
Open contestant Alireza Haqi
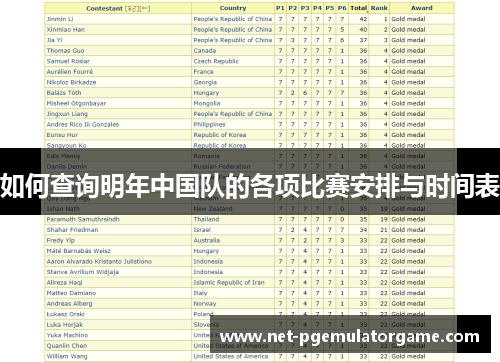coord(64,283)
